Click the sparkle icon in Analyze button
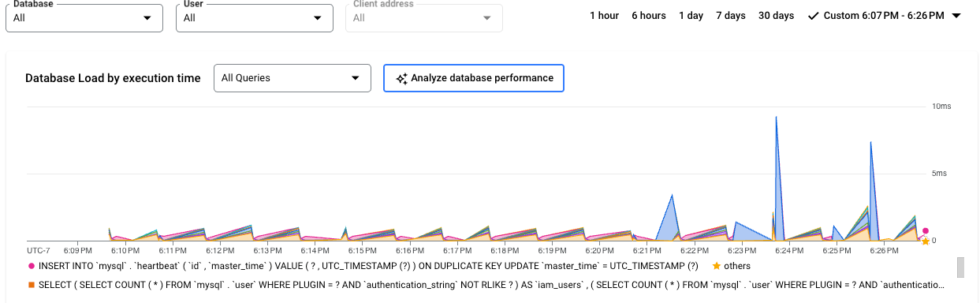 [401, 78]
